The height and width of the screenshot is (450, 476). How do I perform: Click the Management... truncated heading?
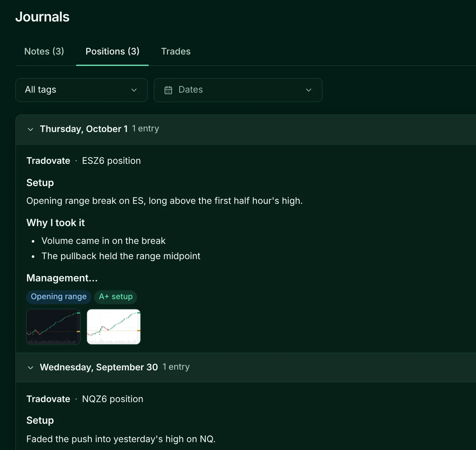pos(62,278)
